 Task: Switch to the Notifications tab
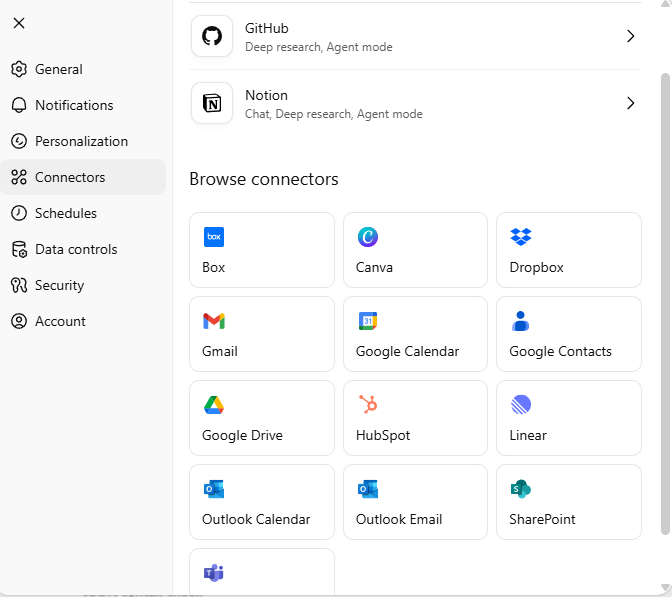(83, 105)
